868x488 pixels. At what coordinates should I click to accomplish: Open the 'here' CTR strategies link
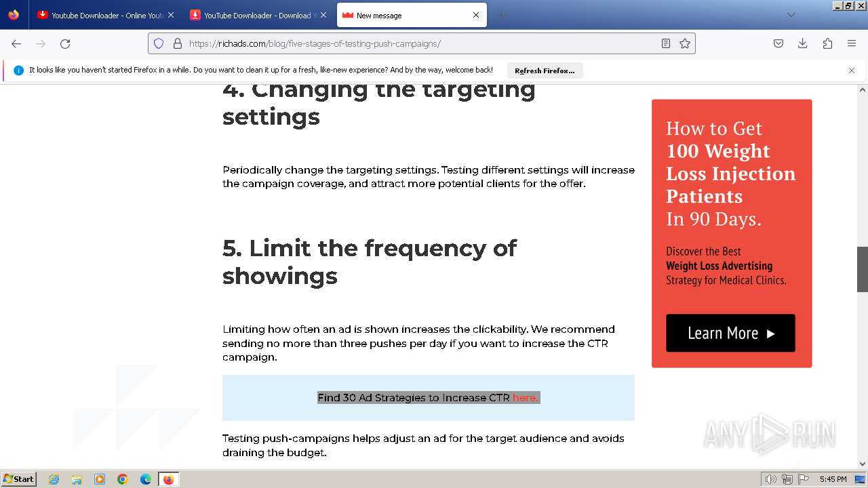pos(525,398)
